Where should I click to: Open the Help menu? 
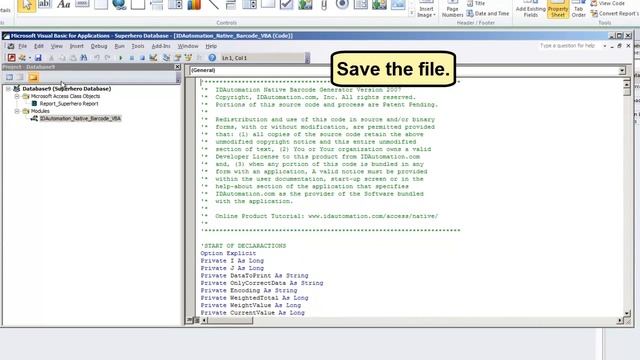pos(211,46)
